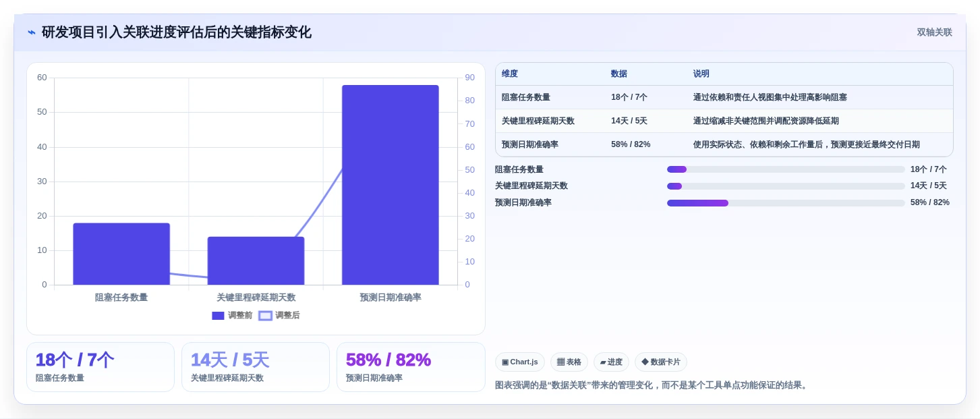Toggle the 调整后 legend item
This screenshot has width=980, height=419.
click(279, 315)
